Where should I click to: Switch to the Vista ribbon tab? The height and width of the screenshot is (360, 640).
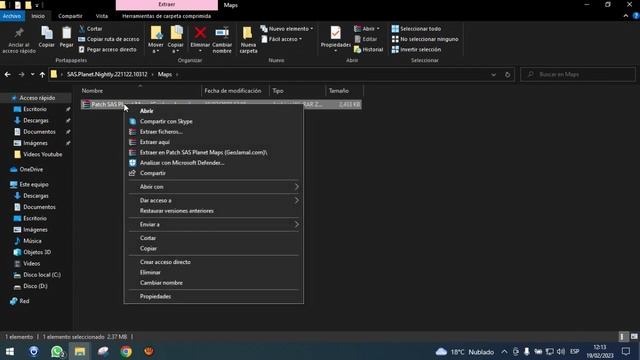click(102, 16)
